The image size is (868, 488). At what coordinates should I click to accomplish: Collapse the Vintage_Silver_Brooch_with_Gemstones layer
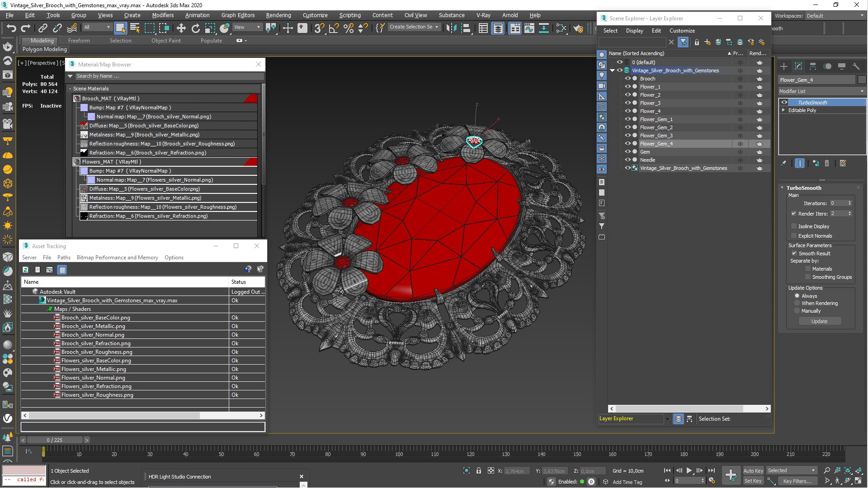pyautogui.click(x=613, y=70)
